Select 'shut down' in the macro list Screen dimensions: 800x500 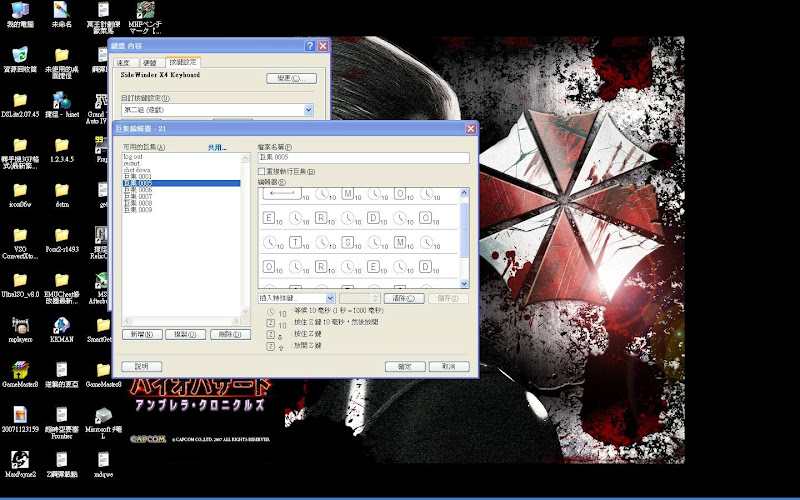tap(137, 170)
